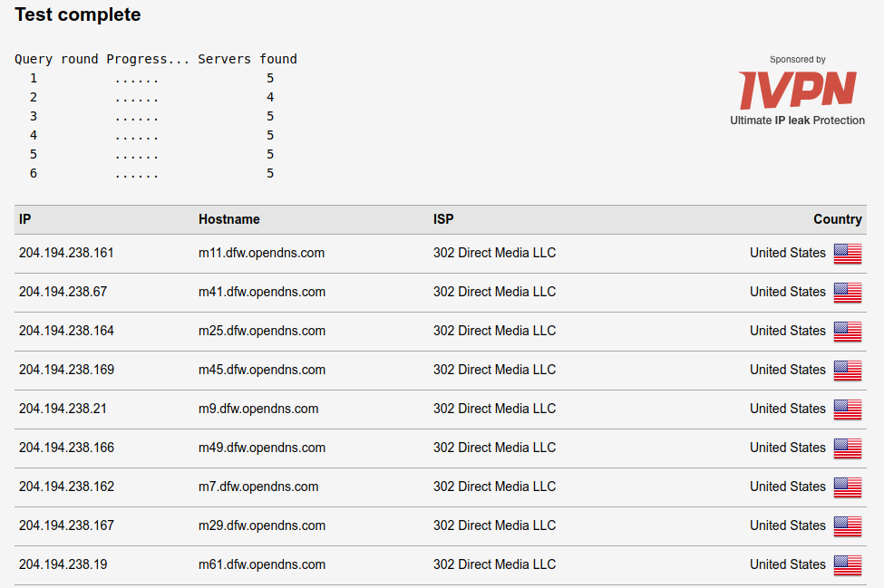Click the Hostname column header
The image size is (884, 588).
coord(229,219)
